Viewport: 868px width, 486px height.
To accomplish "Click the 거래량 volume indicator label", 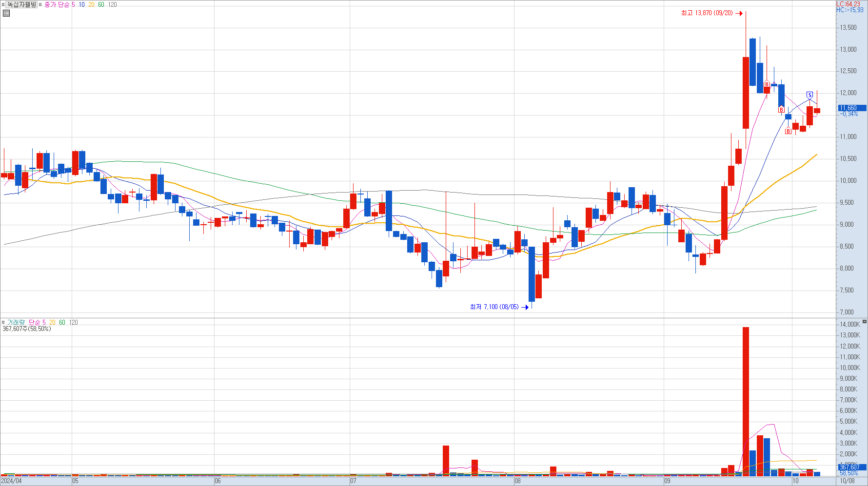I will (x=16, y=322).
